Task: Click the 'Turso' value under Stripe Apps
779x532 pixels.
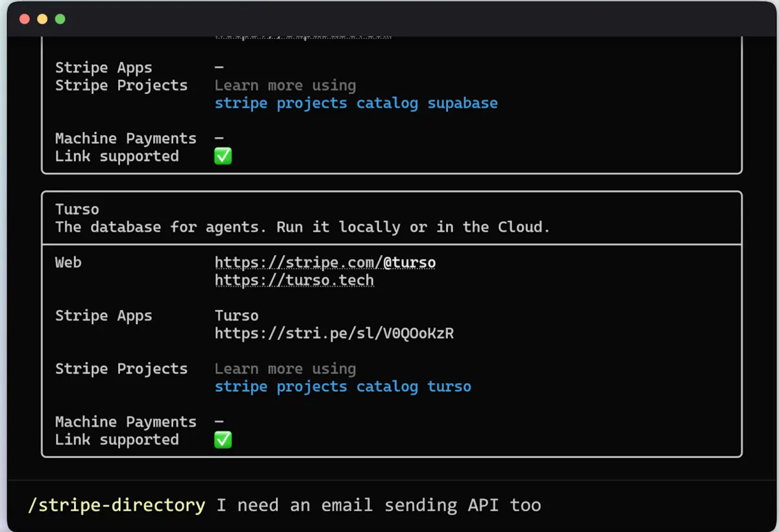Action: (x=237, y=316)
